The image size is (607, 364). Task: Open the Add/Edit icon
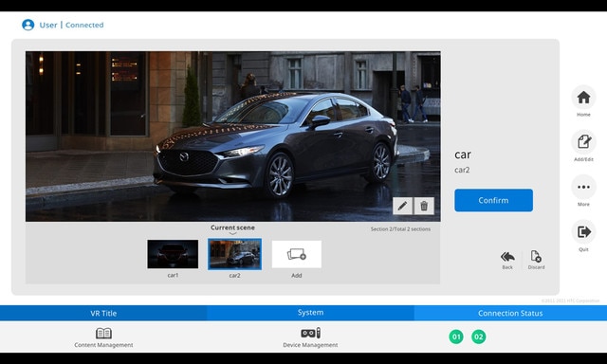click(x=583, y=142)
